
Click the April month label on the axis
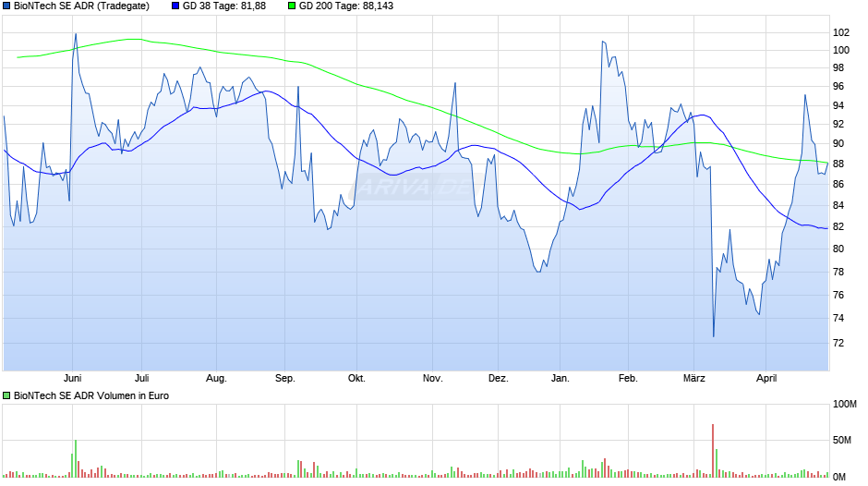(766, 378)
